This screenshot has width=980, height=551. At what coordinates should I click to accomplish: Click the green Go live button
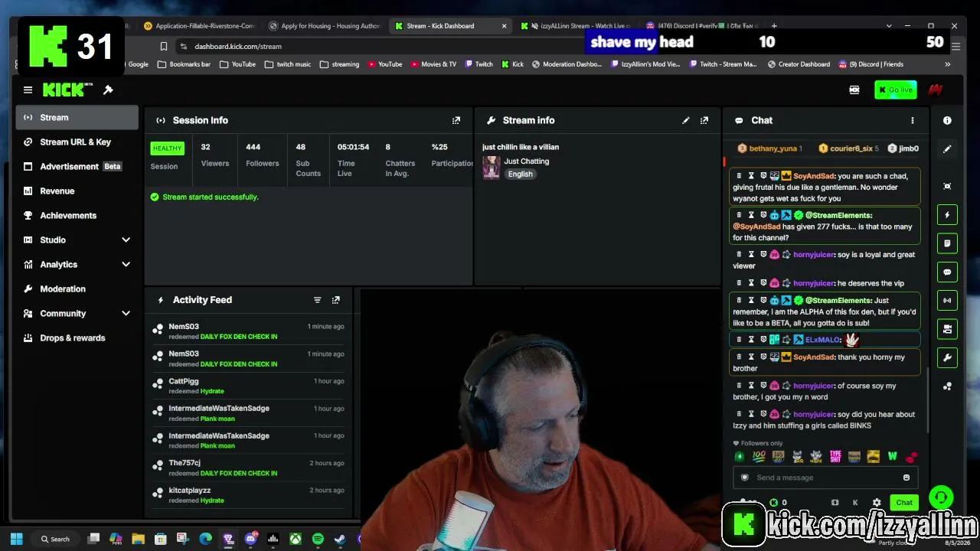(x=895, y=90)
